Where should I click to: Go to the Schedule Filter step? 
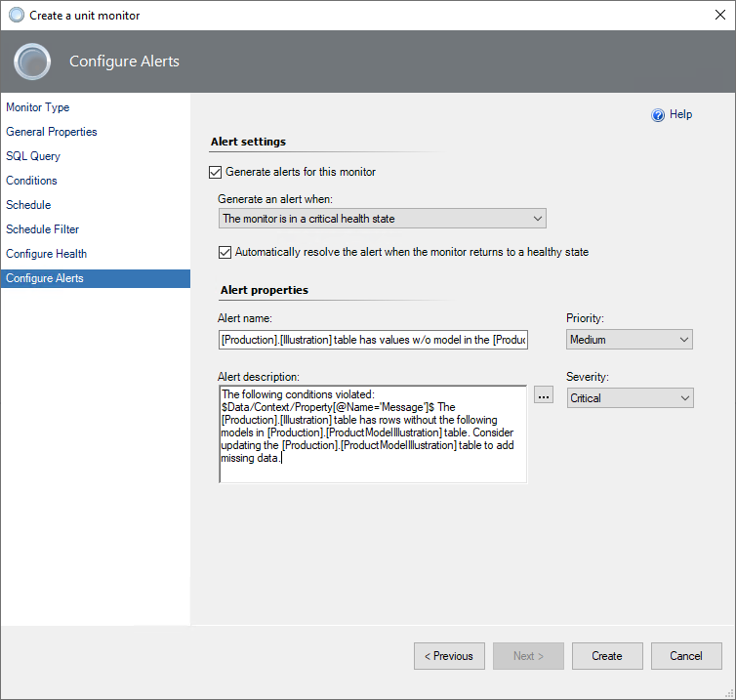[x=43, y=229]
